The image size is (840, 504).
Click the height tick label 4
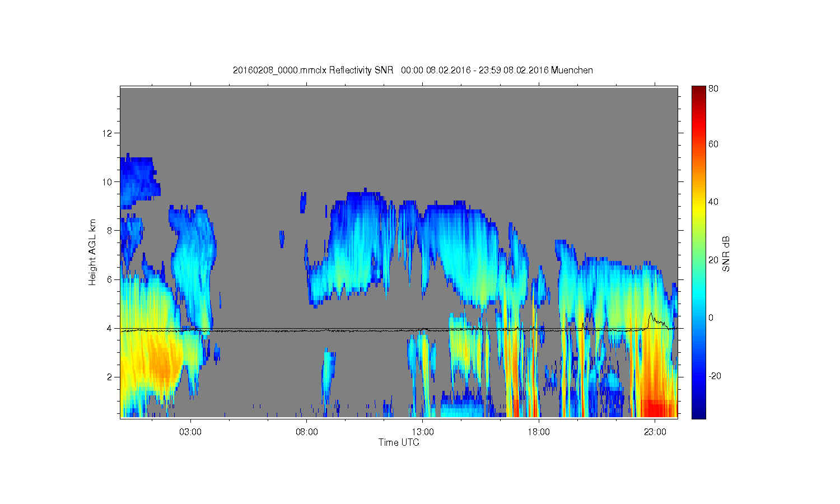click(110, 328)
